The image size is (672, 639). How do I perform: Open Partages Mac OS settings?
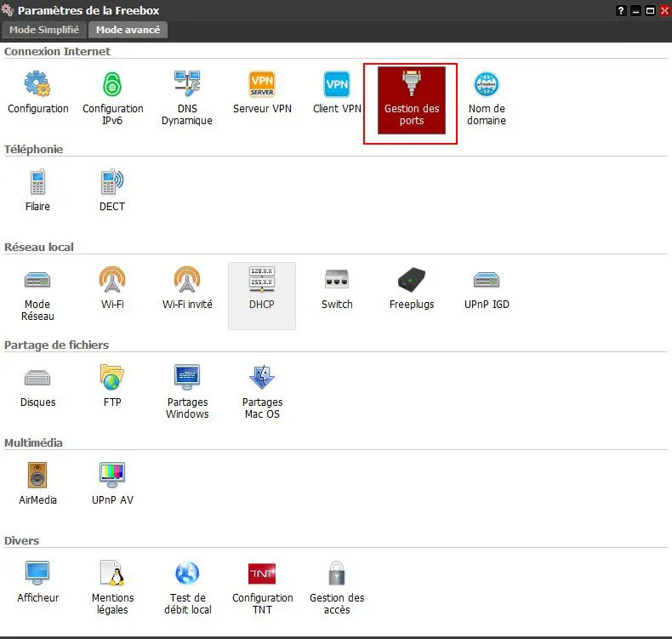(262, 393)
